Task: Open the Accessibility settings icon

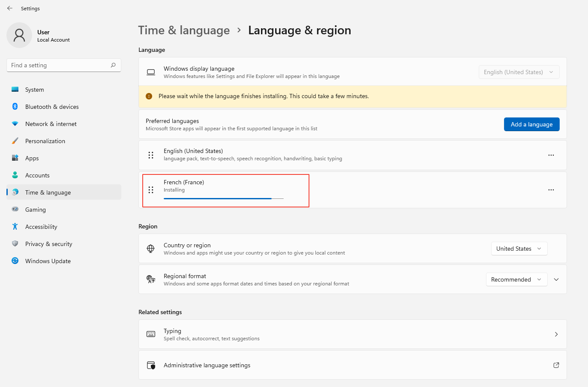Action: click(x=15, y=227)
